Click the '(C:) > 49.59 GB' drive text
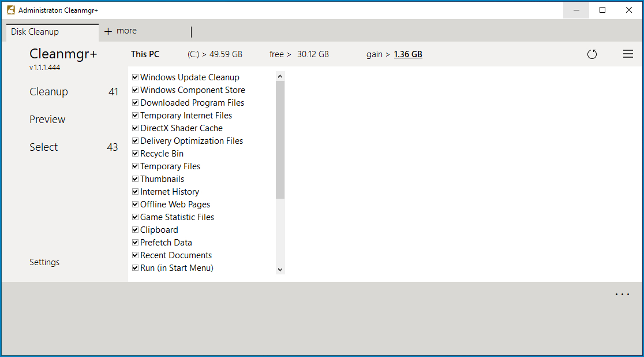644x357 pixels. click(x=215, y=54)
